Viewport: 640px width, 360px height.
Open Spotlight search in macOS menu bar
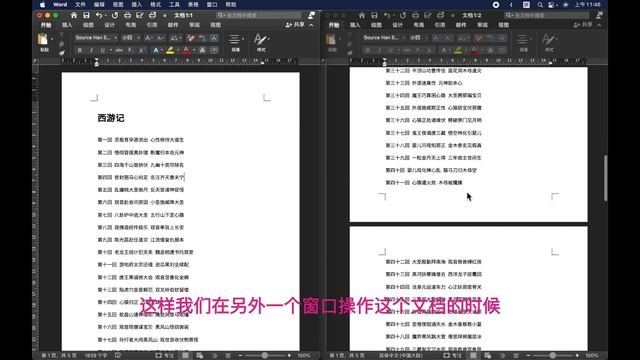pos(540,4)
